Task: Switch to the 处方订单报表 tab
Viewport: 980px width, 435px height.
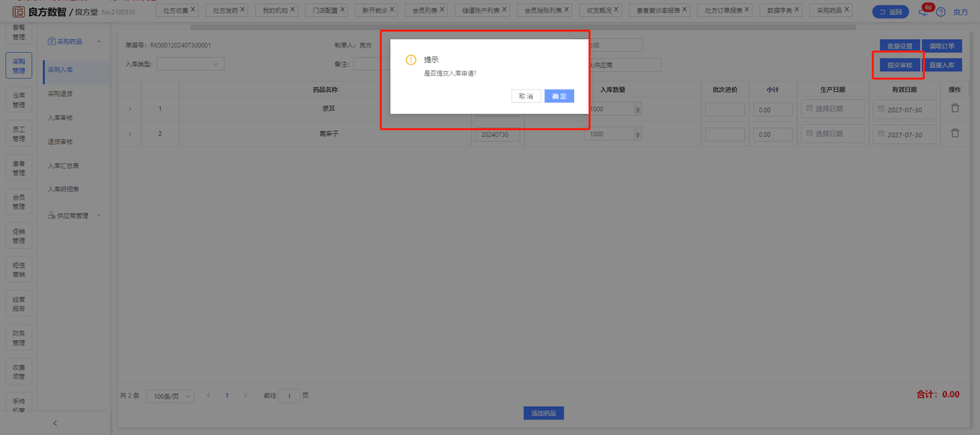Action: pos(724,11)
